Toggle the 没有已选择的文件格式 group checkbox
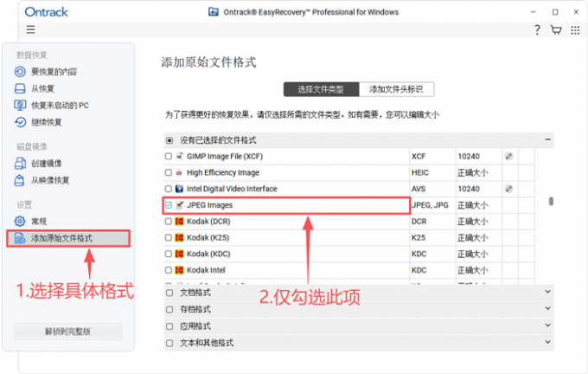Image resolution: width=588 pixels, height=374 pixels. pyautogui.click(x=169, y=140)
